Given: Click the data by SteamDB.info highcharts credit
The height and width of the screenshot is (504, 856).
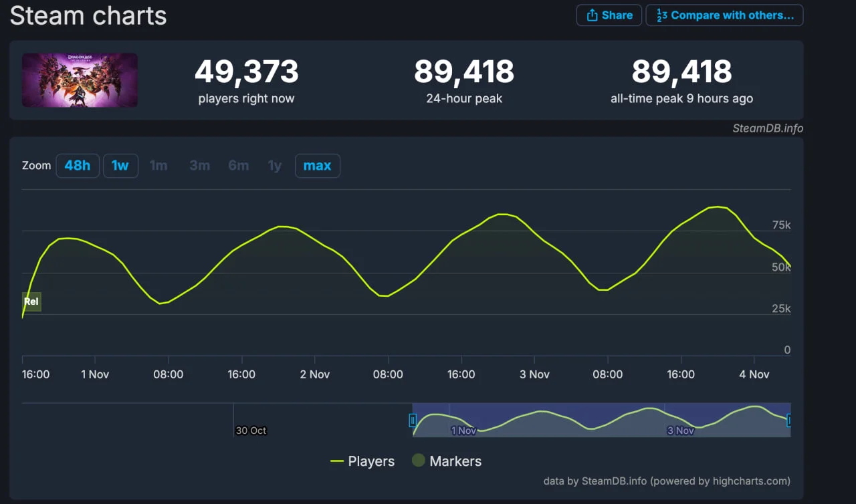Looking at the screenshot, I should point(667,481).
